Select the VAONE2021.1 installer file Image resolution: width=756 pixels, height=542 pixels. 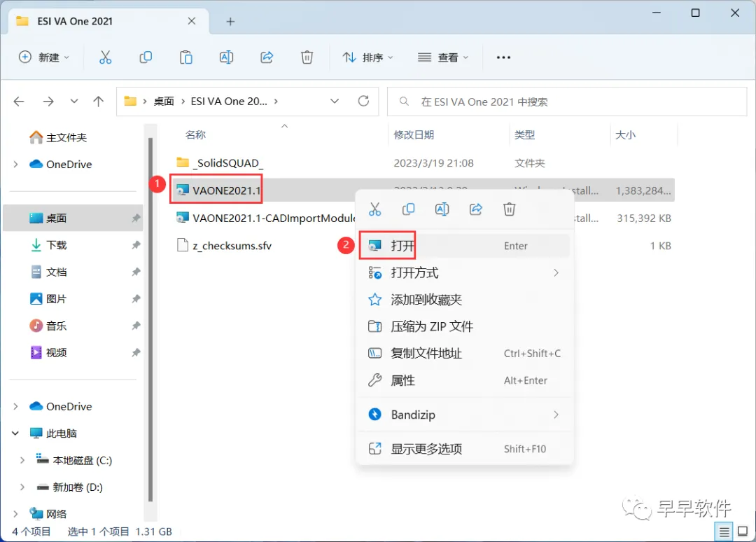[x=226, y=190]
